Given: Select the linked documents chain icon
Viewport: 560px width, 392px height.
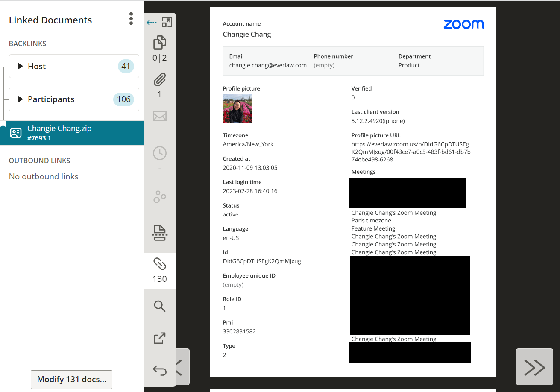Looking at the screenshot, I should [x=160, y=264].
